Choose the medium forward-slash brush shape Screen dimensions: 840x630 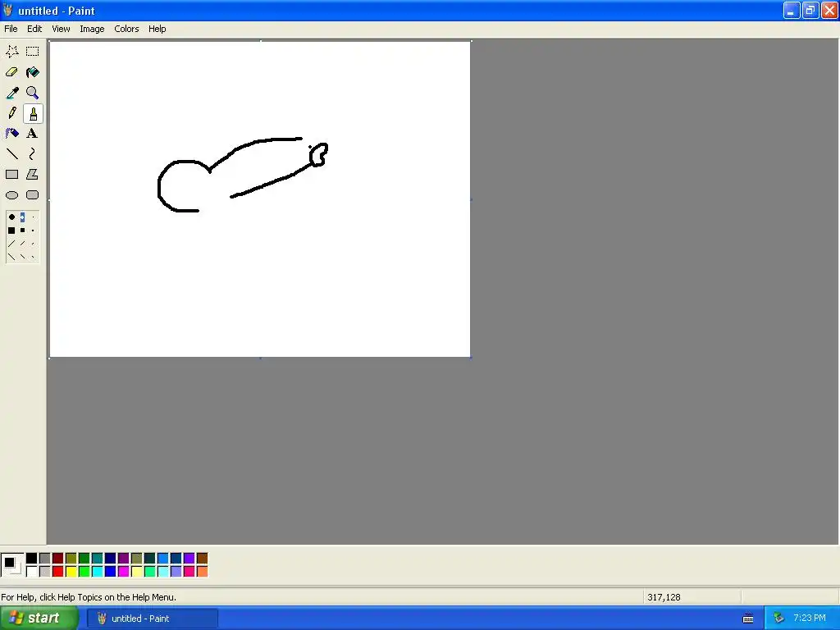click(22, 244)
